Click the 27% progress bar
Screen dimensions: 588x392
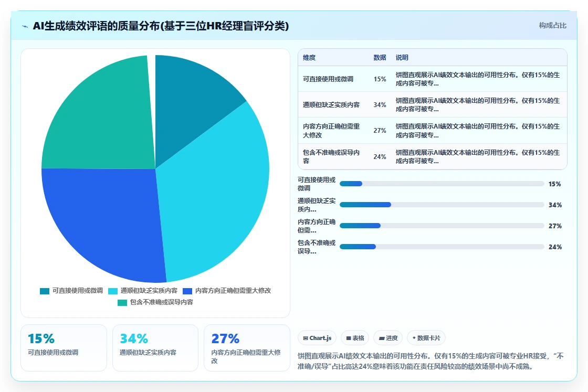[x=442, y=226]
